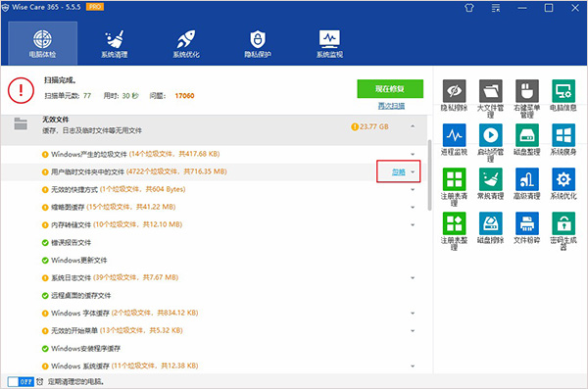588x389 pixels.
Task: Click the green 现在修复 button
Action: click(390, 89)
